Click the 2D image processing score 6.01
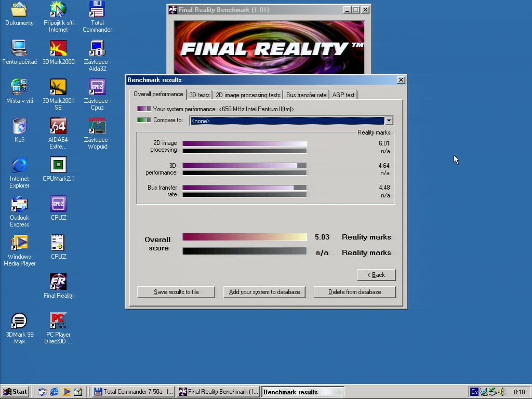Viewport: 532px width, 399px height. click(384, 143)
